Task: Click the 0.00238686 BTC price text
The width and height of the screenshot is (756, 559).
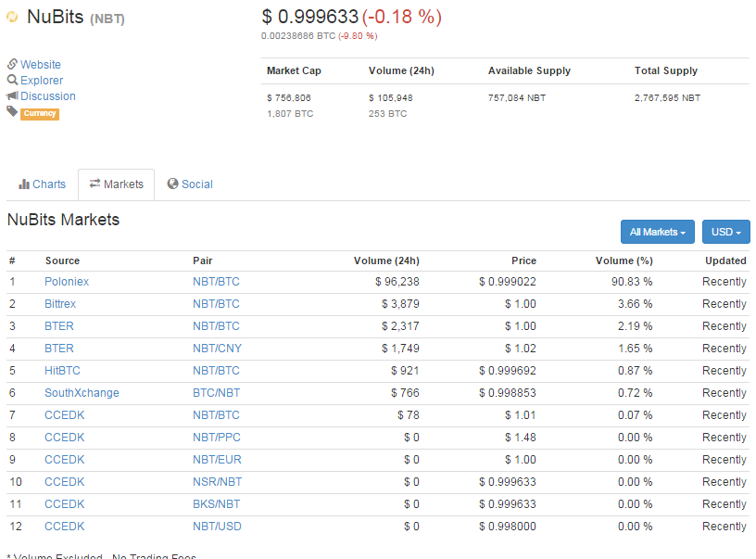Action: tap(298, 36)
